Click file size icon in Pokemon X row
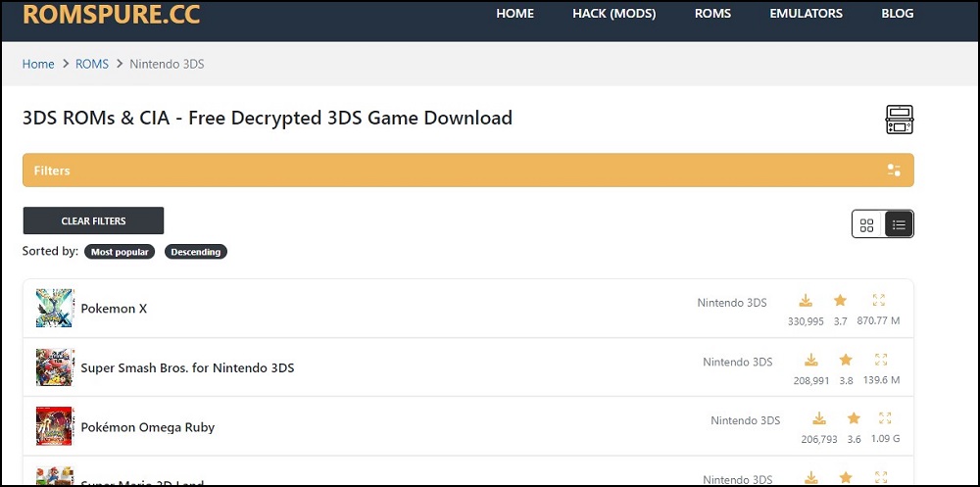This screenshot has height=487, width=980. click(879, 300)
